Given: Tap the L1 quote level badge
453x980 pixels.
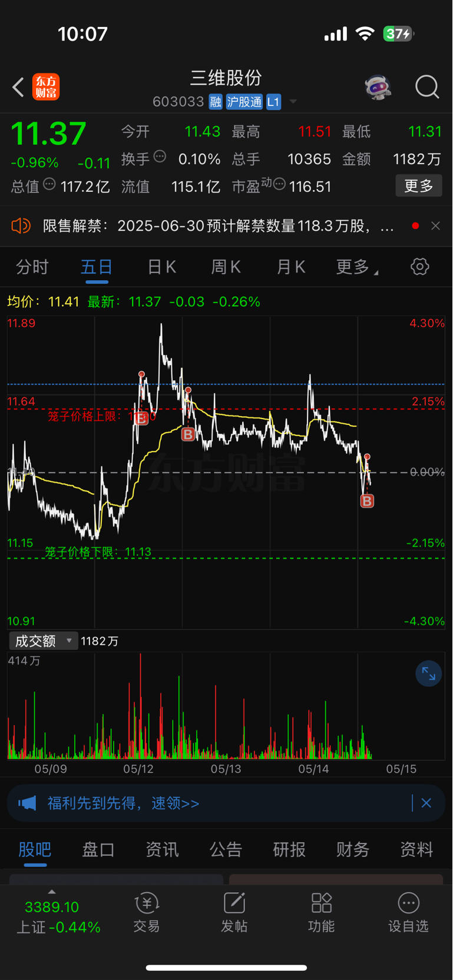Looking at the screenshot, I should coord(273,102).
